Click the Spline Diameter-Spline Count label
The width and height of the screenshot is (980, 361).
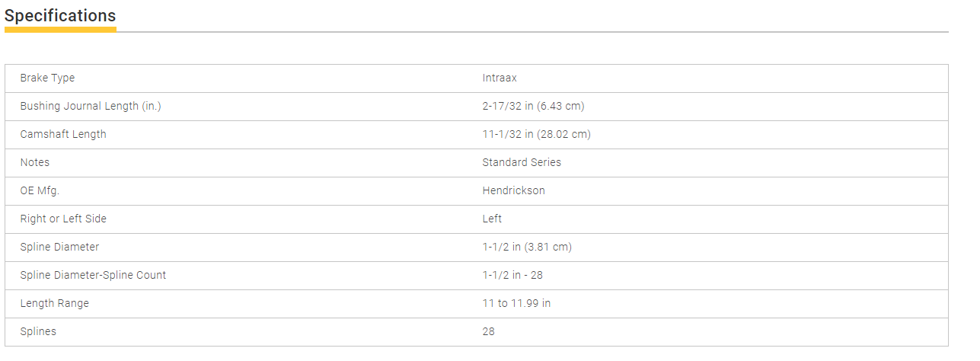[93, 275]
